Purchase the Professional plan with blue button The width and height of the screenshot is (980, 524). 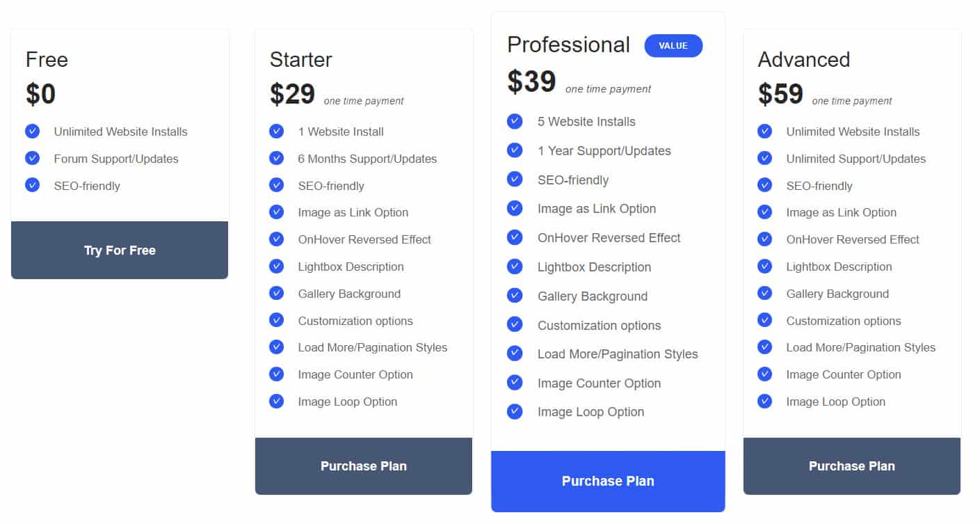[608, 481]
